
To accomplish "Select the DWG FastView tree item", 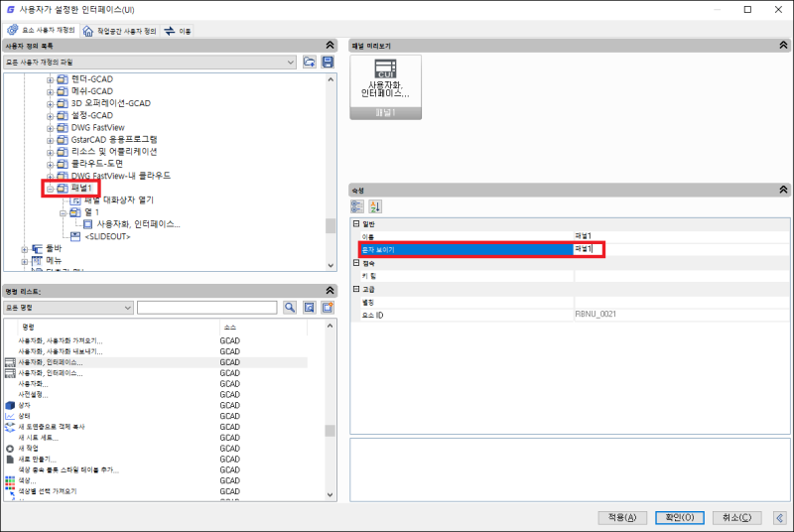I will coord(97,128).
